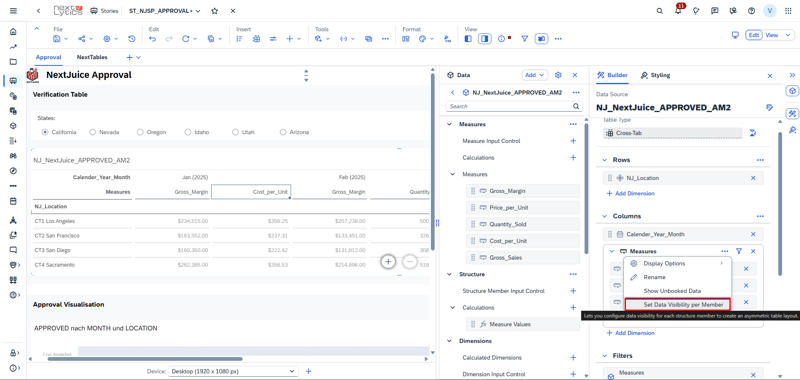
Task: Remove Calender_Year_Month from Columns
Action: 753,234
